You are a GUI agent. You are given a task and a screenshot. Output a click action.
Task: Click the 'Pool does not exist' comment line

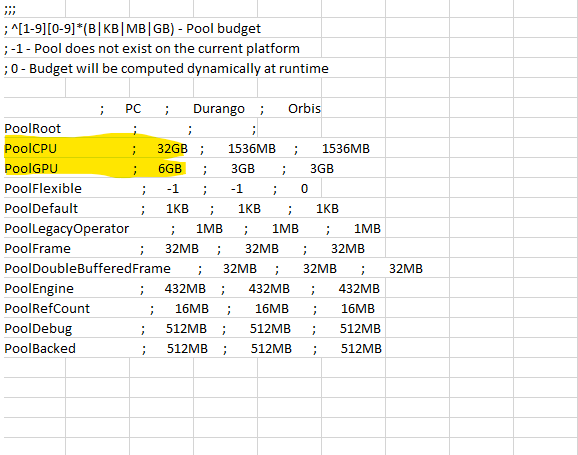pyautogui.click(x=152, y=48)
